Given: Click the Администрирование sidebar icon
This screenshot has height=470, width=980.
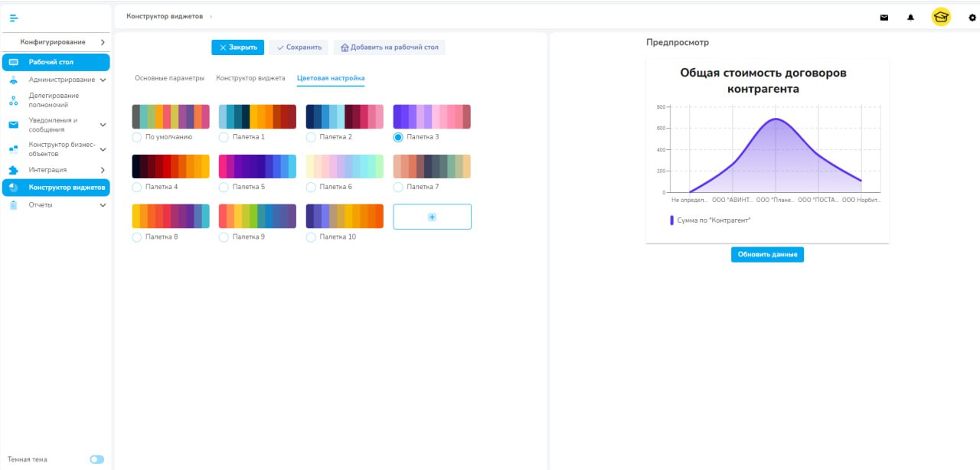Looking at the screenshot, I should (13, 80).
